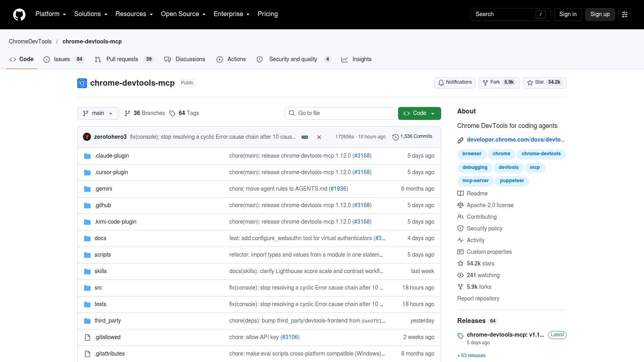
Task: Open the Solutions dropdown menu
Action: click(91, 14)
